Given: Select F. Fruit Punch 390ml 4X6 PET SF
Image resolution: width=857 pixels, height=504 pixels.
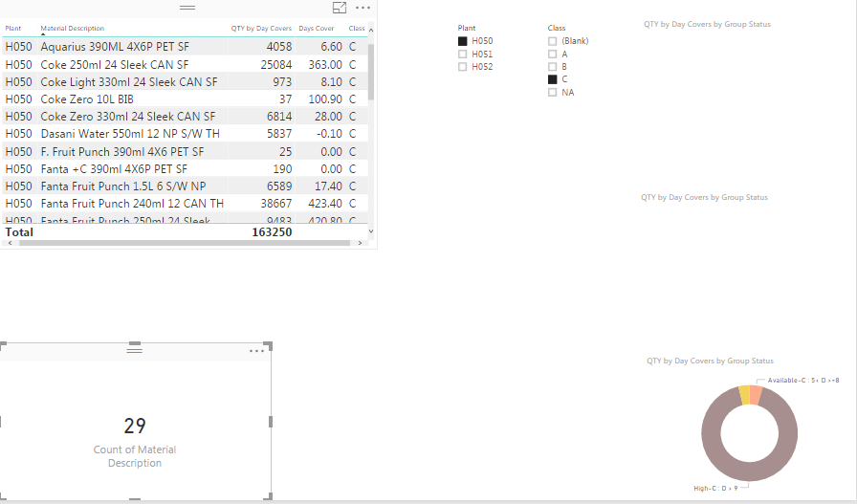Looking at the screenshot, I should [185, 151].
